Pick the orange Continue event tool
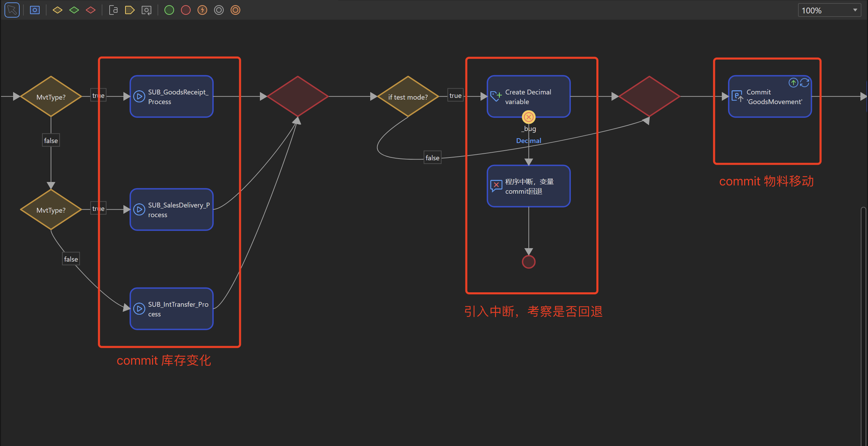The image size is (868, 446). point(235,10)
